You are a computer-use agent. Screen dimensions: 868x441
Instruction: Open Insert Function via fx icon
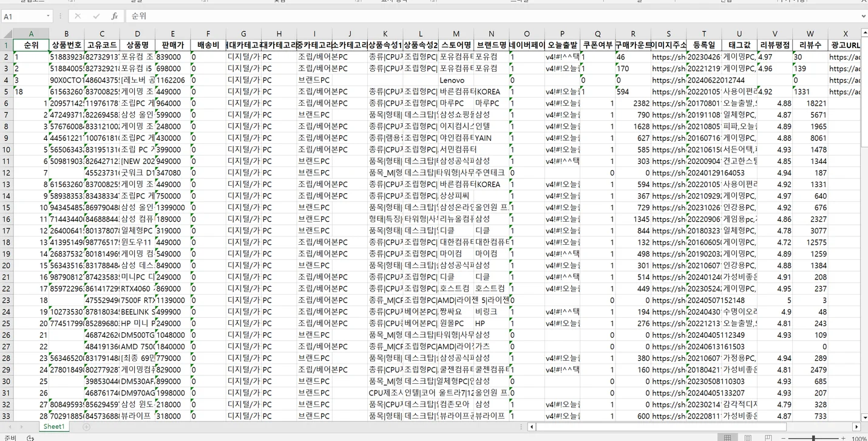click(114, 16)
